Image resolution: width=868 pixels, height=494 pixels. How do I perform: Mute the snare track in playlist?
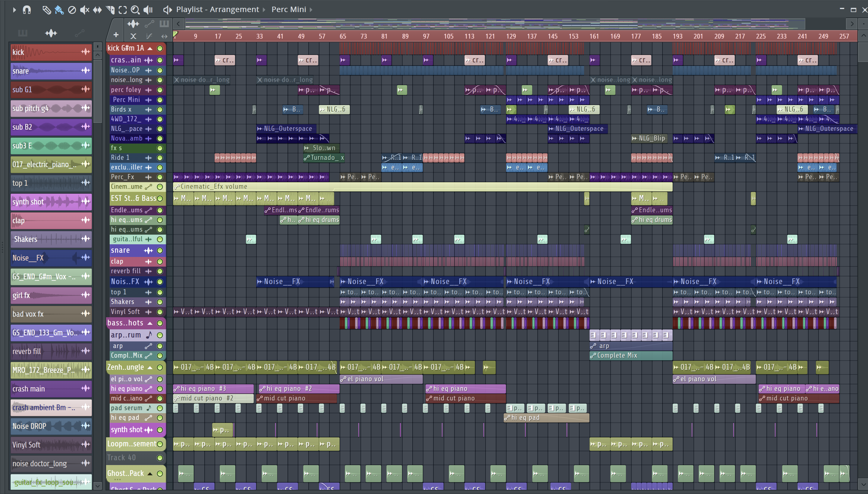[160, 251]
